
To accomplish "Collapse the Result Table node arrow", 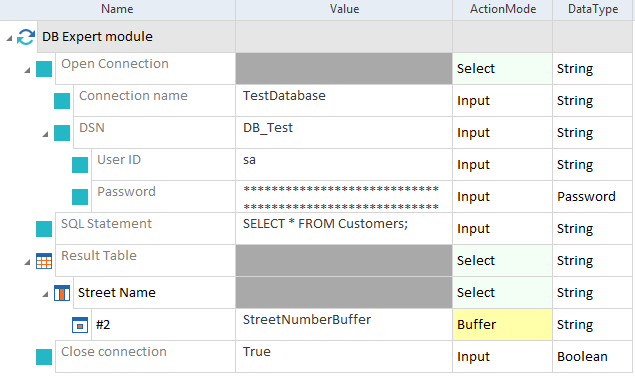I will 27,262.
